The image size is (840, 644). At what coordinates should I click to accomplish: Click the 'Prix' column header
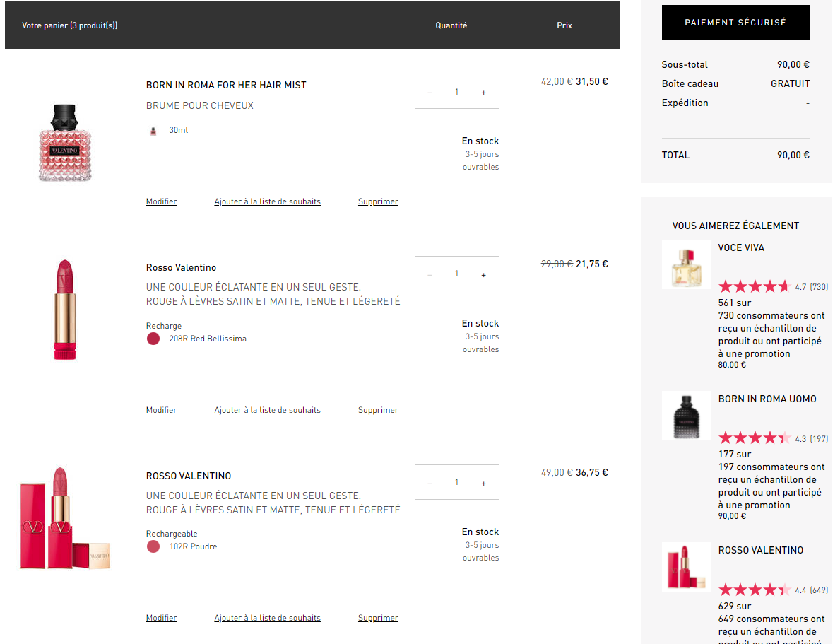[564, 25]
